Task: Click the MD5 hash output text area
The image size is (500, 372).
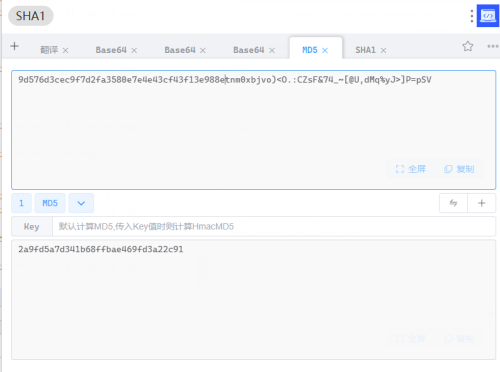Action: point(253,299)
